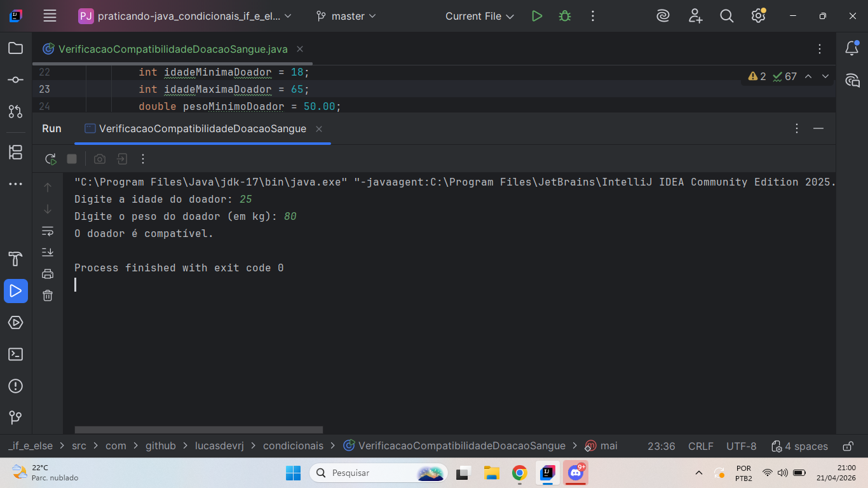Open the Structure tool window

tap(16, 152)
